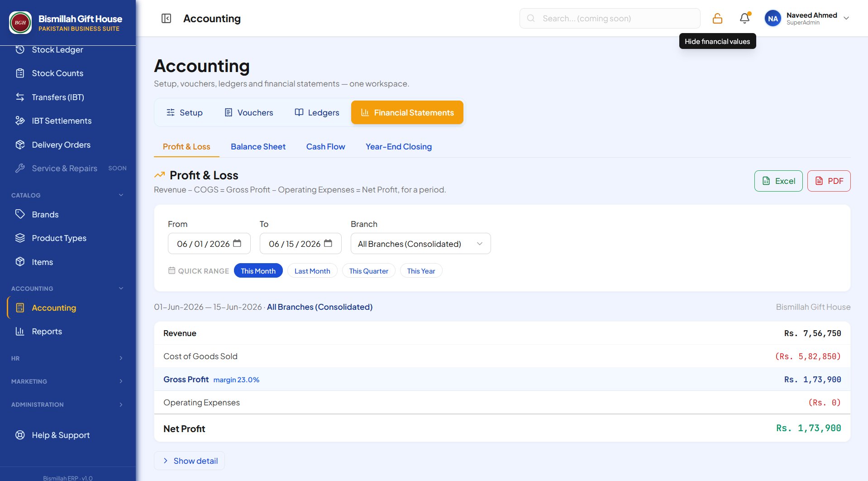Open the Year-End Closing tab
This screenshot has width=868, height=481.
pyautogui.click(x=399, y=147)
